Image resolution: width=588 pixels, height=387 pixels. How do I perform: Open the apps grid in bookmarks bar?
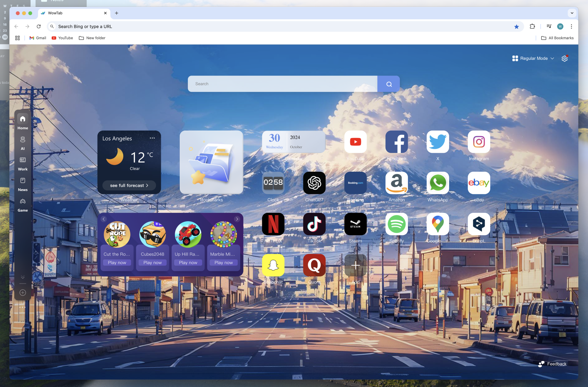tap(17, 38)
